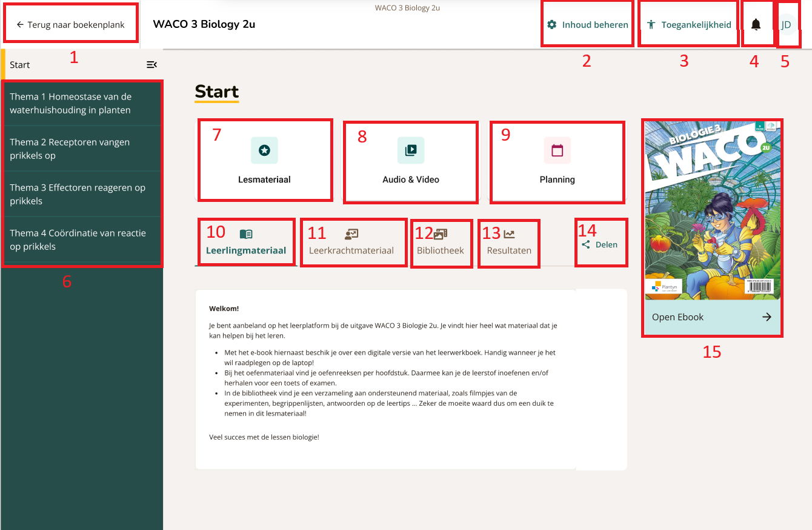Click the WACO 3 Biology 2u title
Viewport: 812px width, 530px height.
[x=204, y=25]
